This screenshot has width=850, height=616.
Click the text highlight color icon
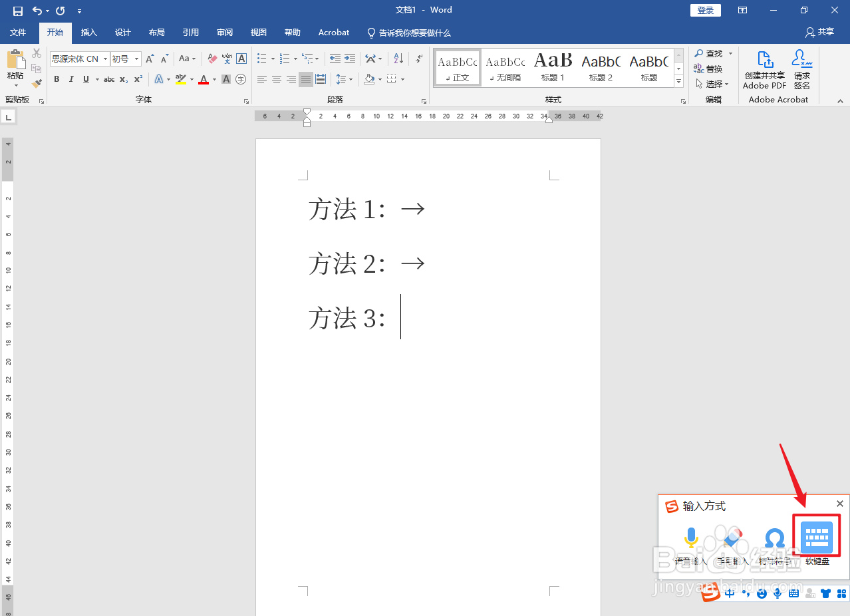click(180, 79)
